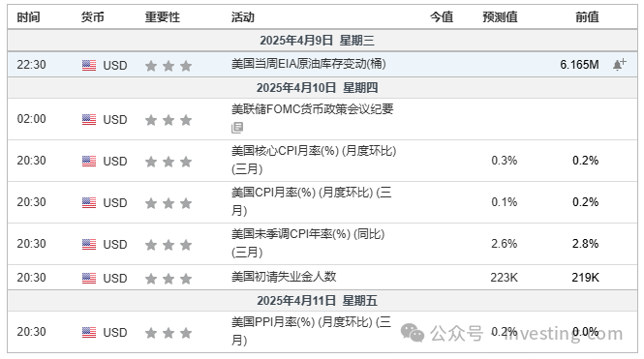Click US flag in the 美国初请失业金人数 row

tap(89, 278)
